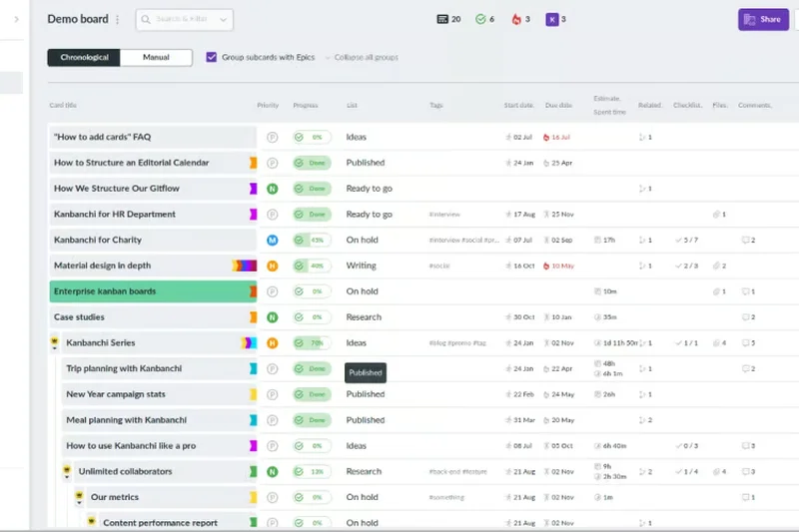Collapse the Unlimited collaborators subcard group

click(67, 472)
